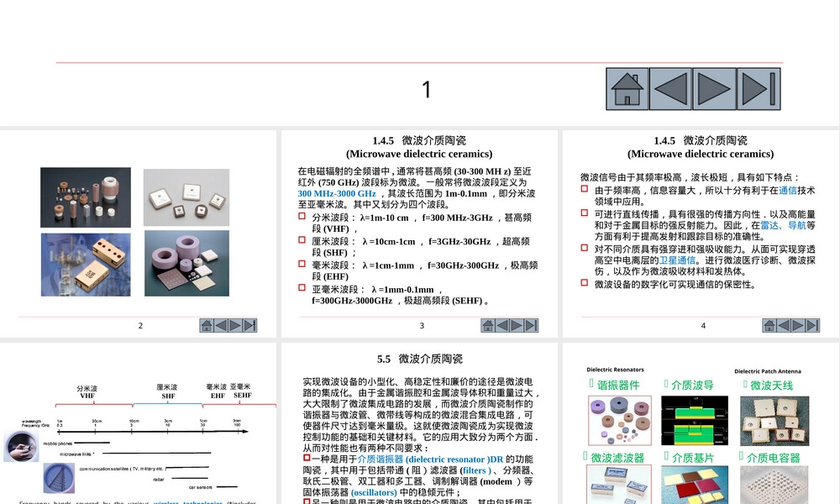Click the large Home button on slide 1
The image size is (840, 504).
[627, 89]
